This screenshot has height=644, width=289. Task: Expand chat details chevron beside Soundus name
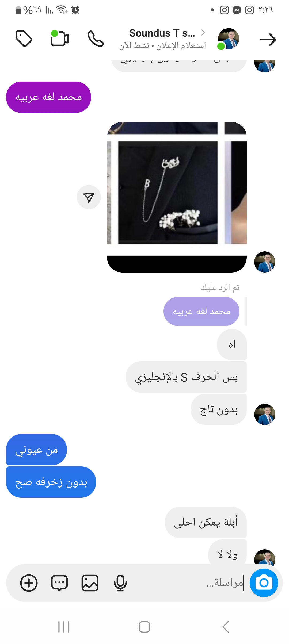pos(203,33)
